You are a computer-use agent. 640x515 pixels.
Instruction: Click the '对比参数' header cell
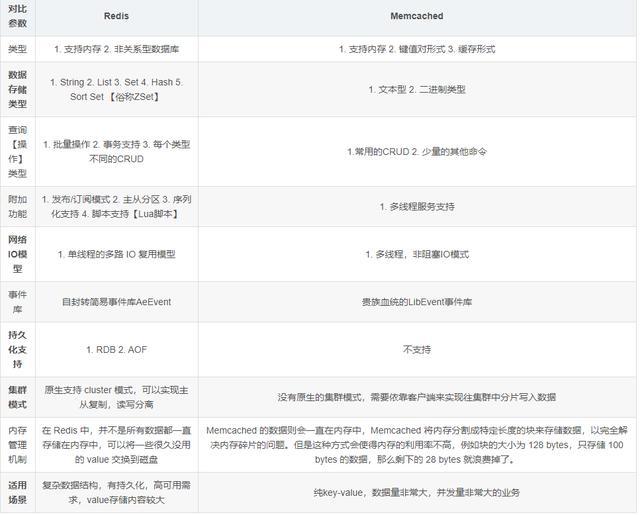18,16
